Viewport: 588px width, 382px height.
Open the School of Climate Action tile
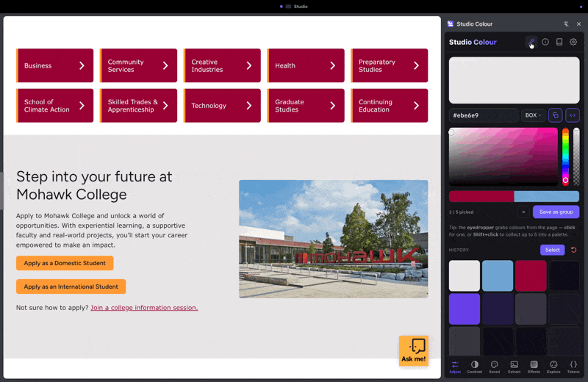point(54,106)
